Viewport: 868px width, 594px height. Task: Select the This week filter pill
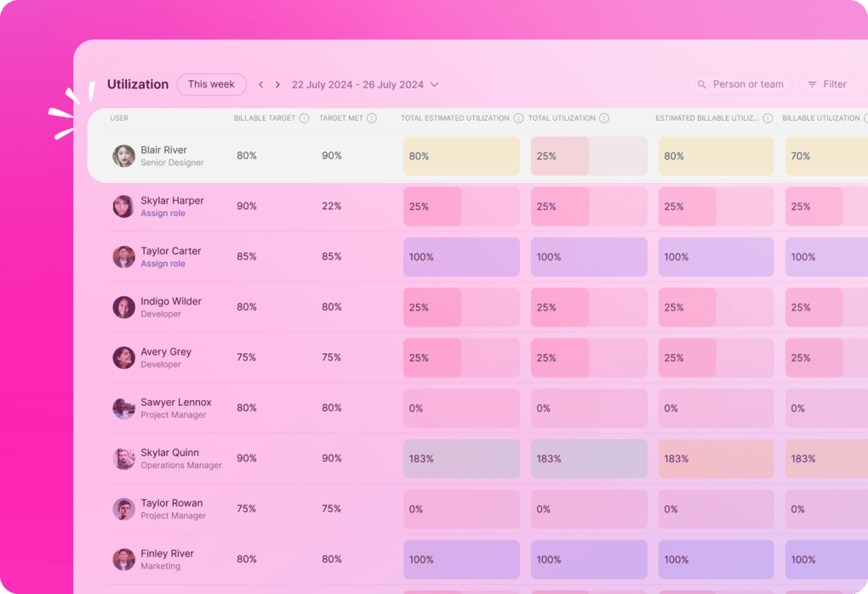211,84
